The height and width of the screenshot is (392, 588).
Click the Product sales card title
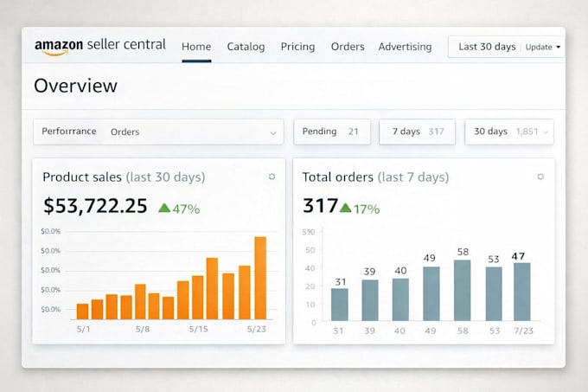[124, 177]
